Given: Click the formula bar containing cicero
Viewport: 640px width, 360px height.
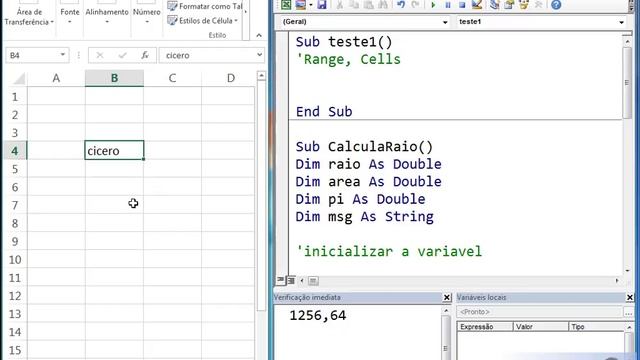Looking at the screenshot, I should pyautogui.click(x=207, y=55).
